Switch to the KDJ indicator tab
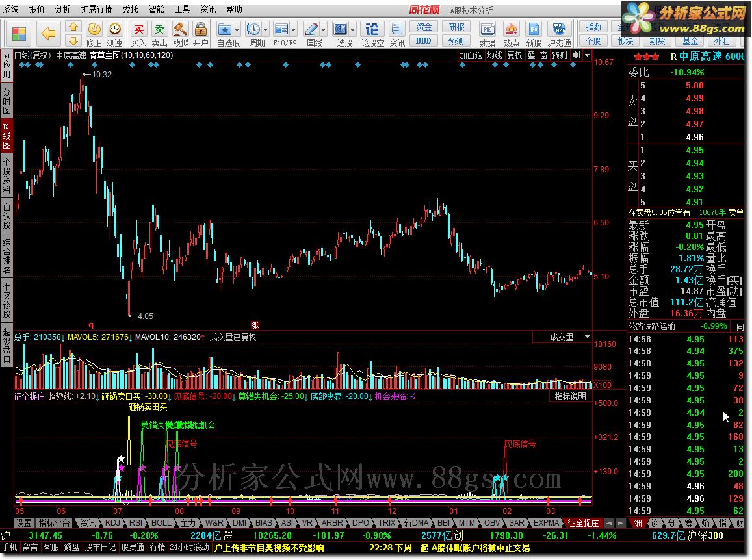752x560 pixels. coord(112,523)
